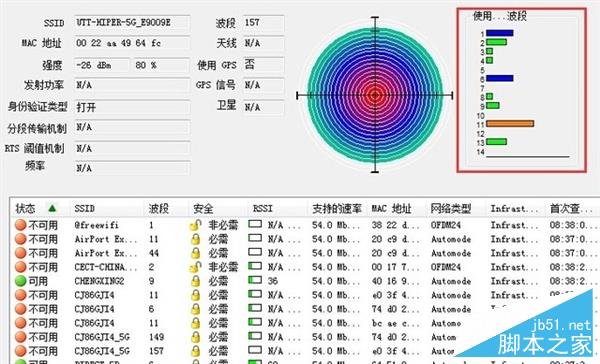Select the CHENGXING2 SSID cell
Viewport: 600px width, 364px height.
(99, 281)
